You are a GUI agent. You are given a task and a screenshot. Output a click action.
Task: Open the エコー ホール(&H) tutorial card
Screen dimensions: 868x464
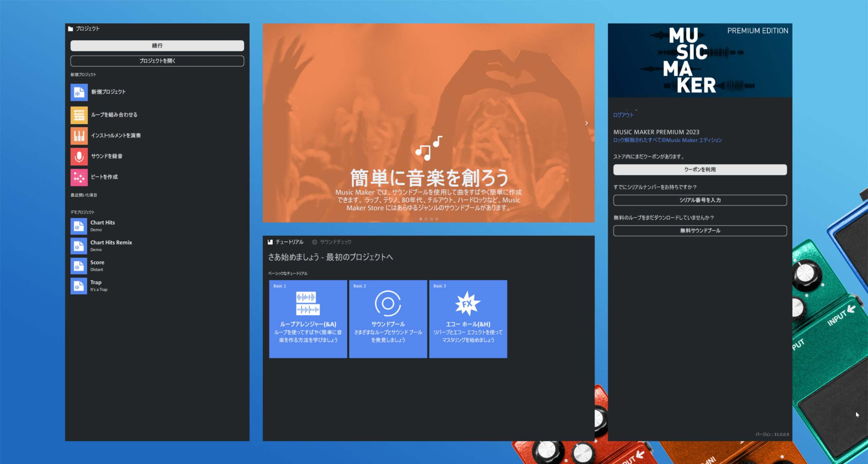(468, 319)
